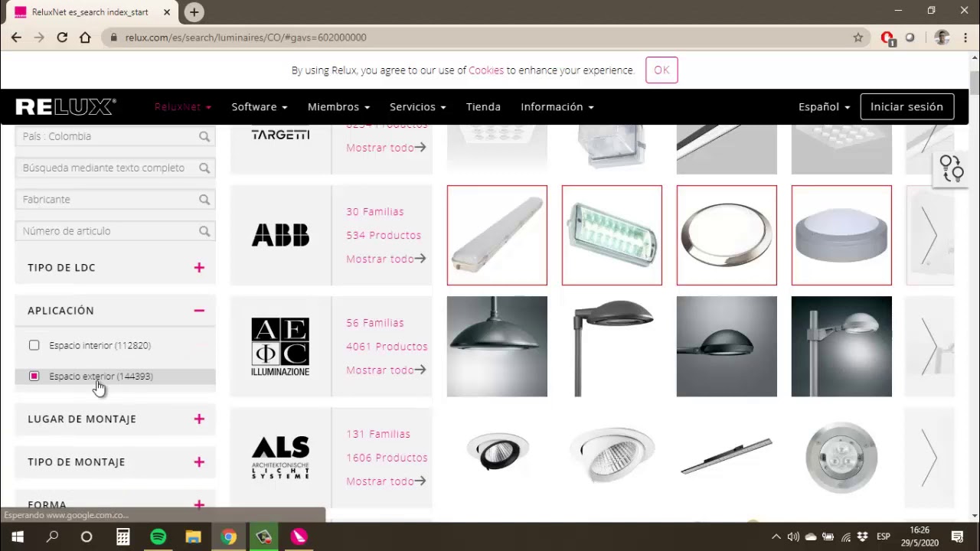Select ALS black recessed spotlight thumbnail
Image resolution: width=980 pixels, height=551 pixels.
tap(497, 458)
